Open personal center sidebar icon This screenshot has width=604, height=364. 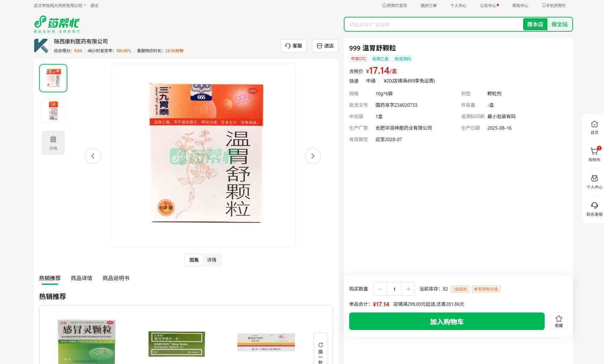pyautogui.click(x=594, y=179)
